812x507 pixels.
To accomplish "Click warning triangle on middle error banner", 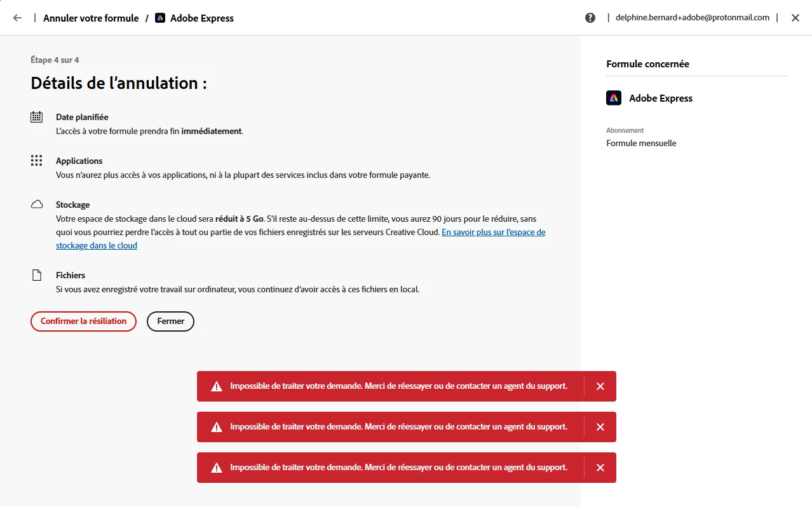I will point(217,427).
